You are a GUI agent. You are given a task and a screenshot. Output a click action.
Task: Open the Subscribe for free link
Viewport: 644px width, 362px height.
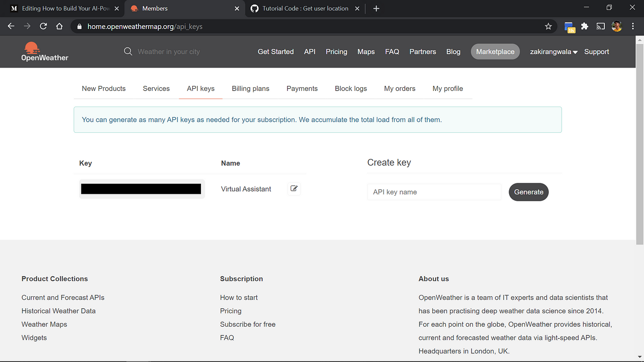point(247,324)
